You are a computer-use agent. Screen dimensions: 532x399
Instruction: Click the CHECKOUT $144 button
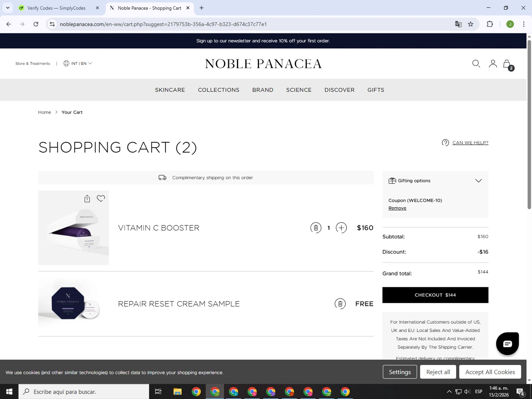point(435,295)
